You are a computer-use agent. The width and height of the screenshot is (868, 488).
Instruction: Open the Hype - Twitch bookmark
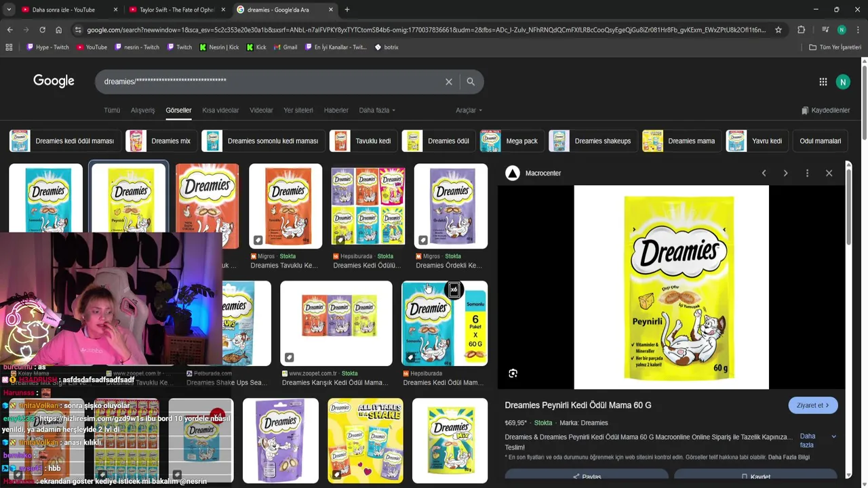pyautogui.click(x=47, y=47)
